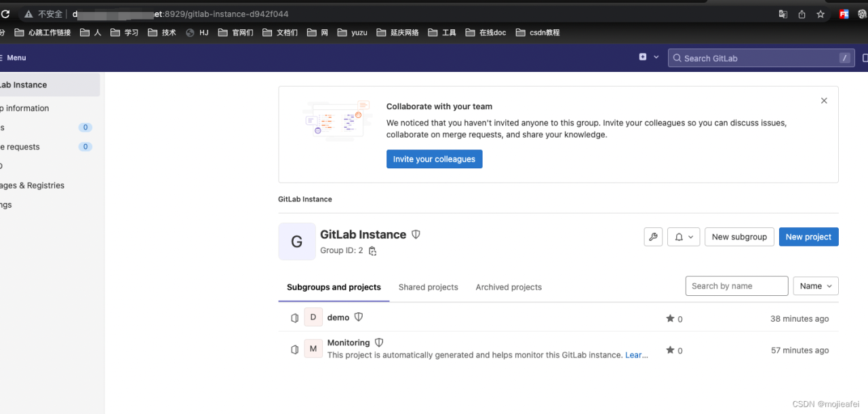This screenshot has width=868, height=414.
Task: Switch to Archived projects tab
Action: (509, 287)
